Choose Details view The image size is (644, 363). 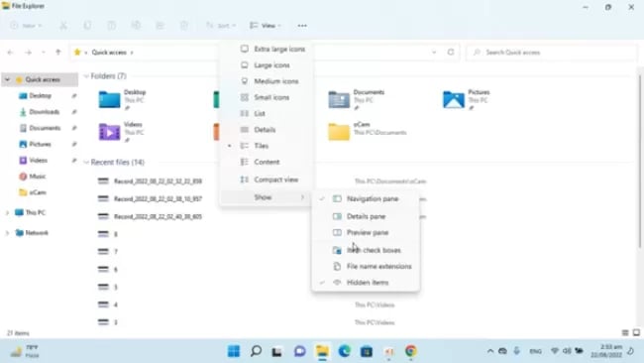click(266, 130)
